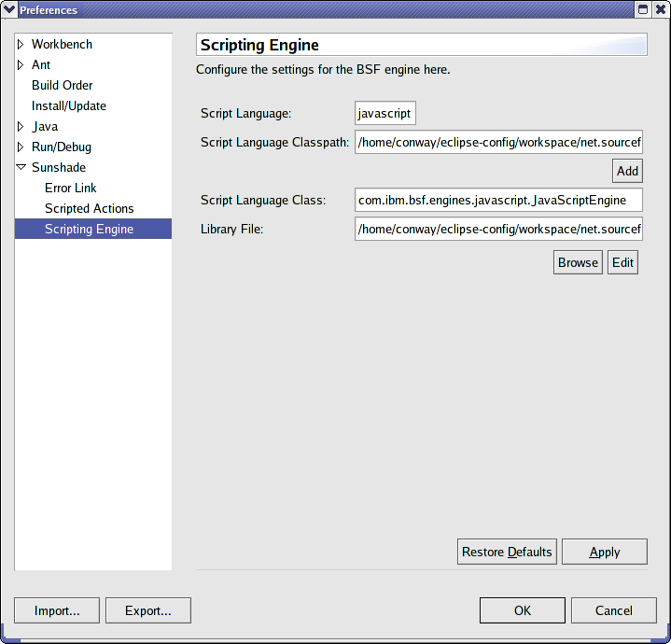The height and width of the screenshot is (644, 671).
Task: Open Install/Update preferences
Action: [x=68, y=106]
